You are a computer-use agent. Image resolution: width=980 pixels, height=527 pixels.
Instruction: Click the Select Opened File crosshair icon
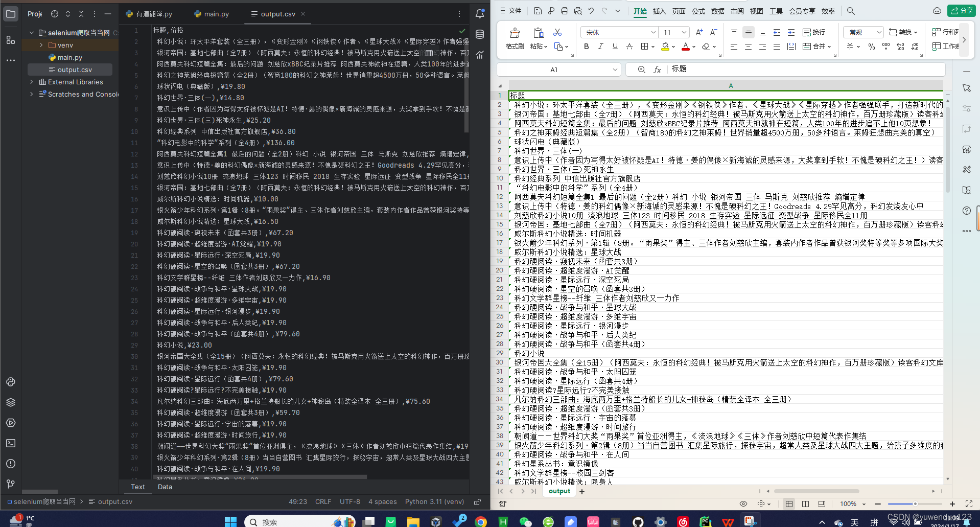(x=55, y=14)
